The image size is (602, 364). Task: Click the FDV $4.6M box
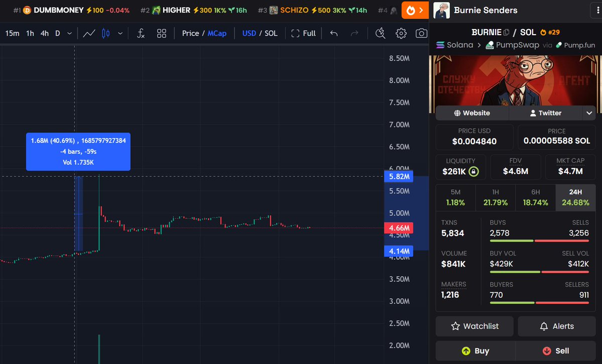pyautogui.click(x=516, y=167)
